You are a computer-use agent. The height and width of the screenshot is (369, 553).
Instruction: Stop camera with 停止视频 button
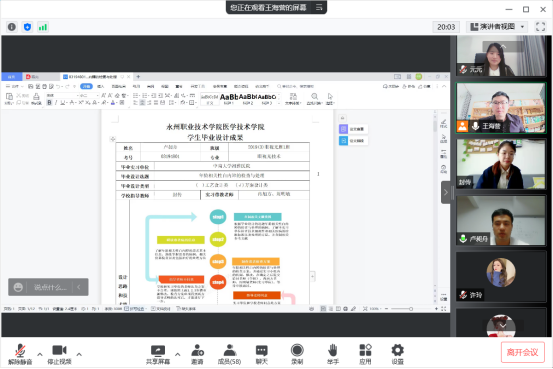point(59,354)
